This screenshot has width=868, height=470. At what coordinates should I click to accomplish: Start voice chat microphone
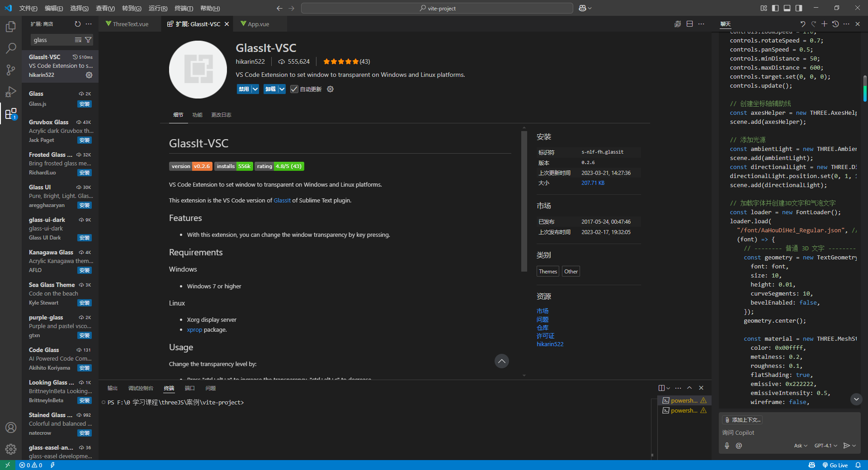click(x=727, y=446)
